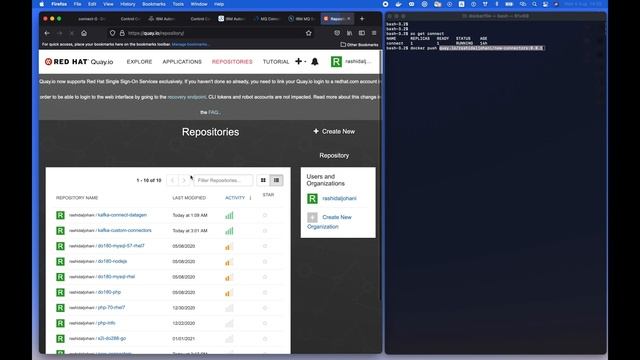640x360 pixels.
Task: Go to next page of repositories
Action: point(184,180)
